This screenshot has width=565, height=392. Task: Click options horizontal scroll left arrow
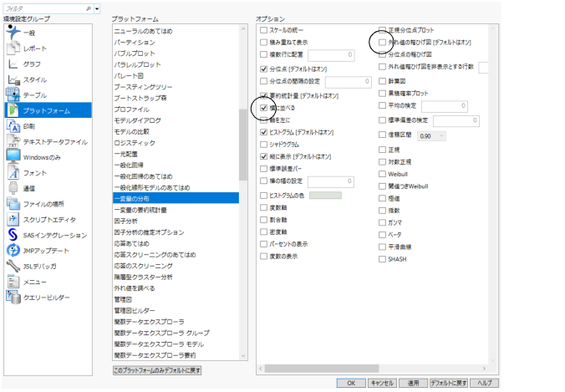[261, 369]
